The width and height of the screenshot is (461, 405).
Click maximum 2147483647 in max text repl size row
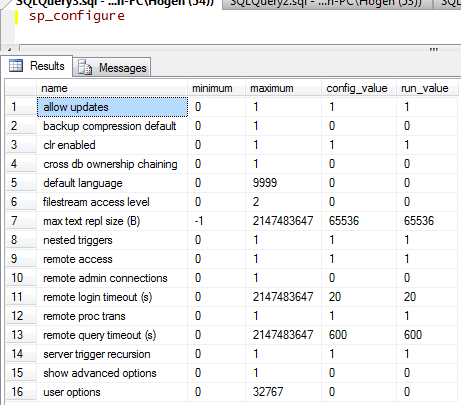click(283, 221)
